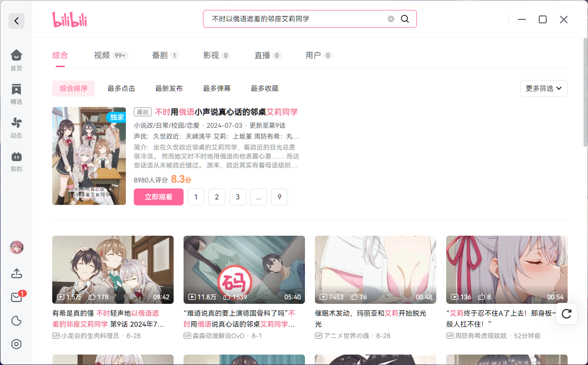Clear the search box text
This screenshot has height=365, width=588.
[x=391, y=19]
